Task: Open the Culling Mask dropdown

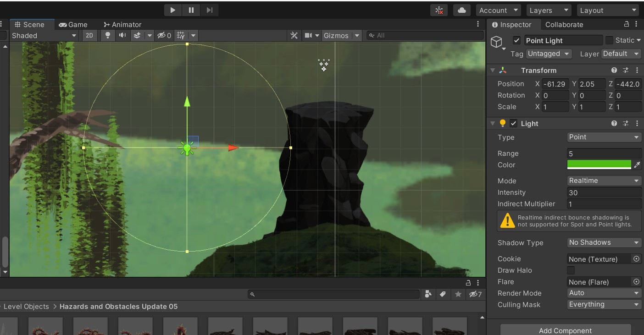Action: coord(604,304)
